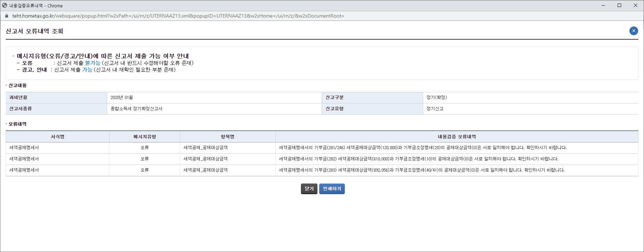Screen dimensions: 644x252
Task: Click the 내용검증 오류내역 column header
Action: pos(456,137)
